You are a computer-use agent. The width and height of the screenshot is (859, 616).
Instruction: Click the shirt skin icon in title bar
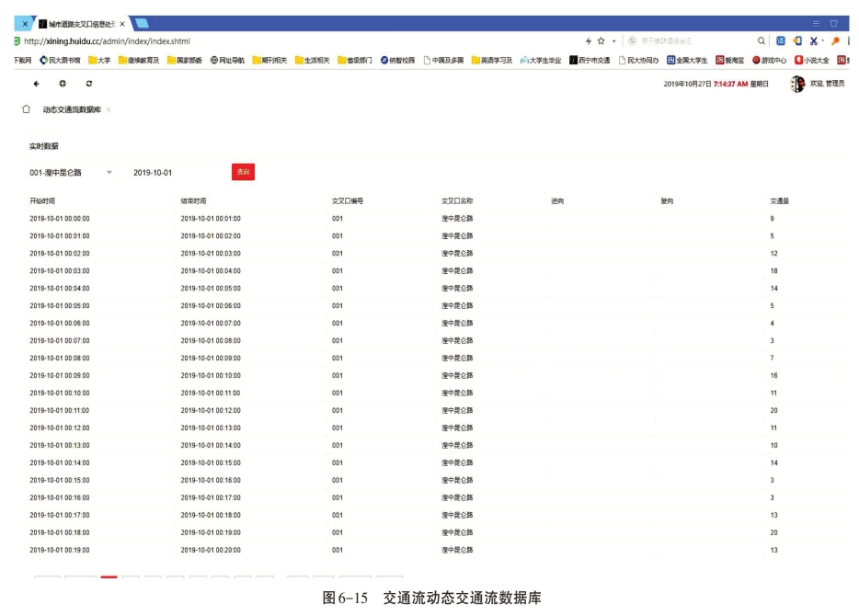(x=834, y=24)
